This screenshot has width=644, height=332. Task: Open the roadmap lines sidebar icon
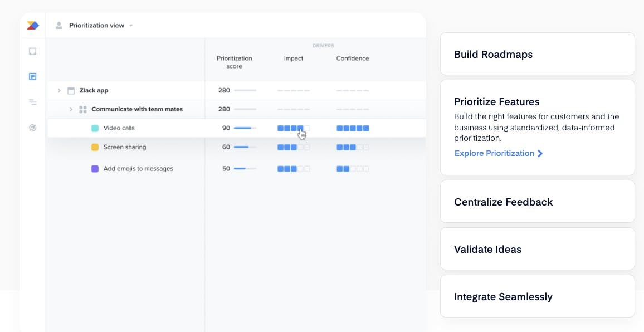coord(33,102)
